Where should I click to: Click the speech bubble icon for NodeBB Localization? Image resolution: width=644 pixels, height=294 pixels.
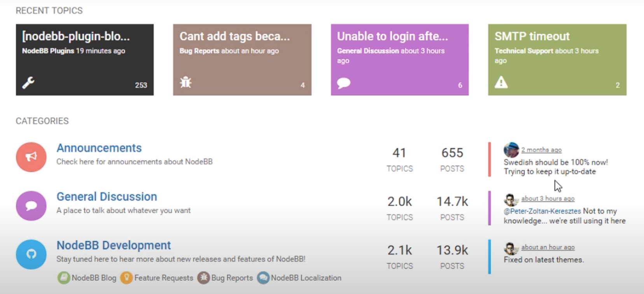pyautogui.click(x=264, y=278)
